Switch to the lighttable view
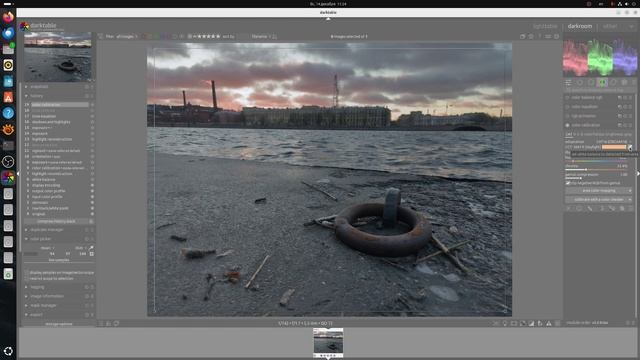Screen dimensions: 640x360 coord(545,26)
